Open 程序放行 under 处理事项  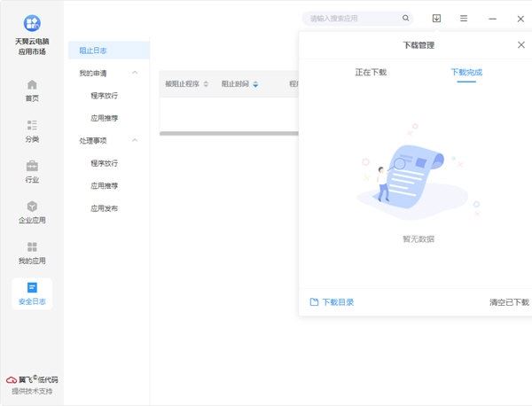click(104, 163)
